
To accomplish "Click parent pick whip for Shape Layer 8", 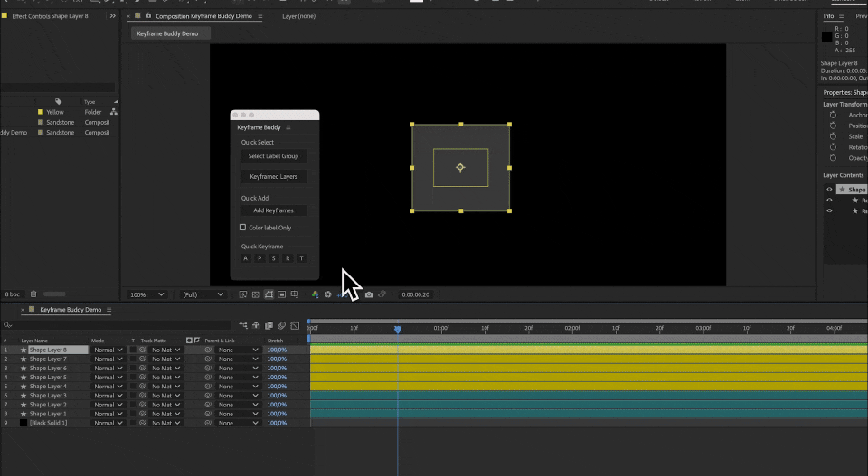I will pyautogui.click(x=208, y=350).
